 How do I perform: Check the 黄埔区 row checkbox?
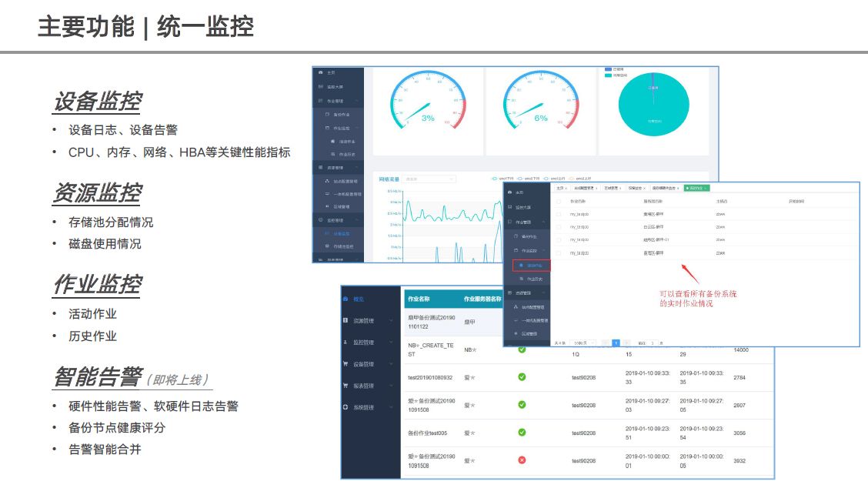(559, 215)
